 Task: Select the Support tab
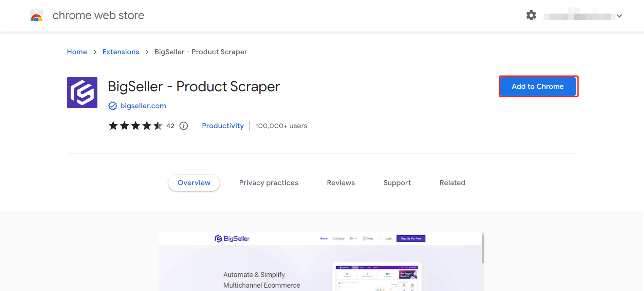point(397,182)
